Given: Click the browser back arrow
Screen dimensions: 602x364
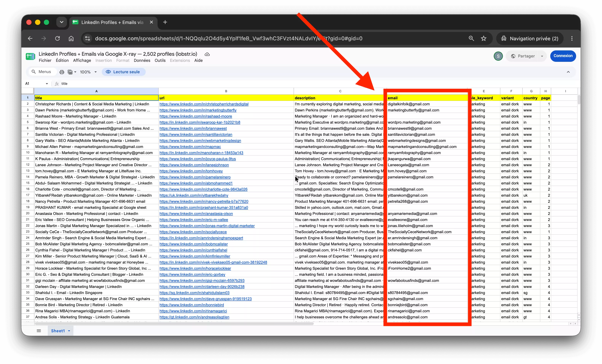Looking at the screenshot, I should [x=30, y=39].
